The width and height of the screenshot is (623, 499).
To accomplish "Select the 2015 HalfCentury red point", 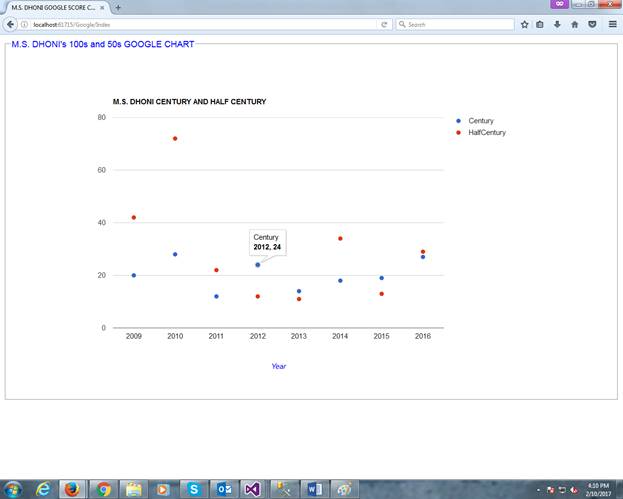I will [x=381, y=294].
